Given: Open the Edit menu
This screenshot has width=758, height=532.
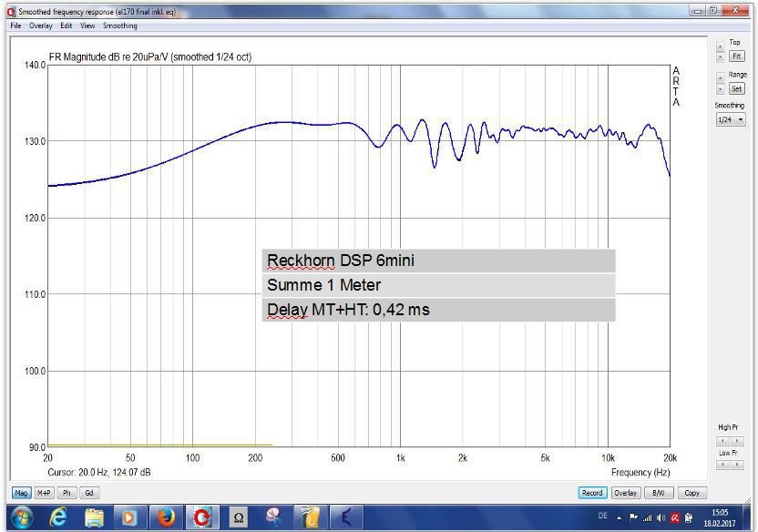Looking at the screenshot, I should 67,26.
